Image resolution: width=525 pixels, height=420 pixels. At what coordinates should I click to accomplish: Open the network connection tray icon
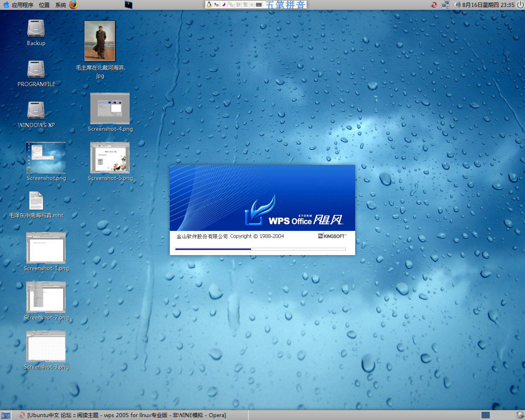(x=445, y=5)
